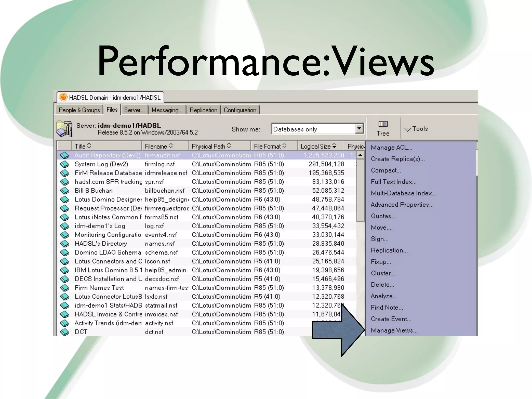
Task: Sort by File Format column arrows
Action: point(284,146)
